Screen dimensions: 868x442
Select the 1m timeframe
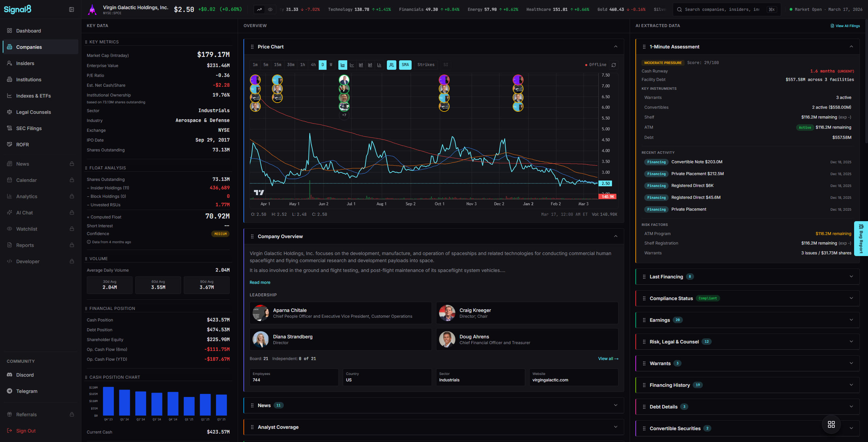click(x=255, y=65)
